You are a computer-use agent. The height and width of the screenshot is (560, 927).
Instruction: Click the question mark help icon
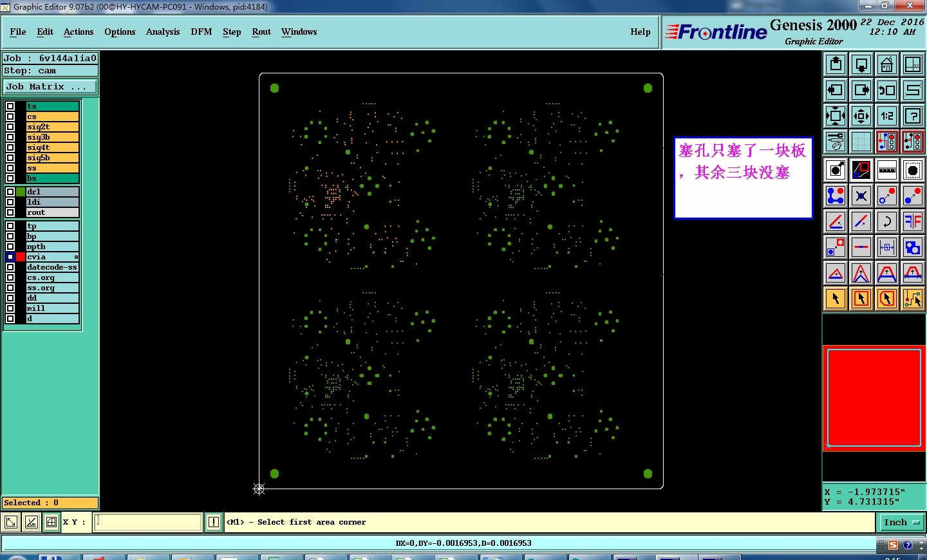(x=913, y=116)
